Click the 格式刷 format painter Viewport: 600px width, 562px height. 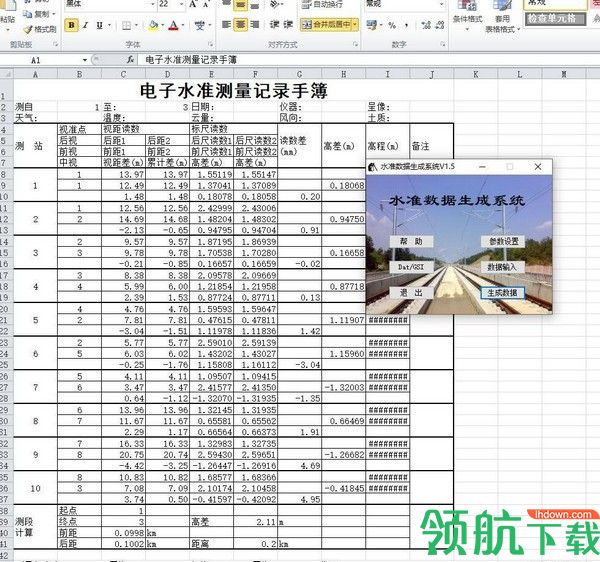(40, 29)
